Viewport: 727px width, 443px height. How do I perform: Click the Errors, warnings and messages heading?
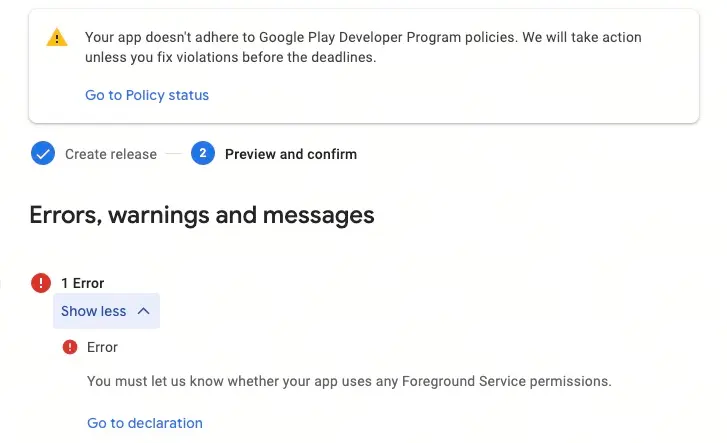click(x=202, y=215)
